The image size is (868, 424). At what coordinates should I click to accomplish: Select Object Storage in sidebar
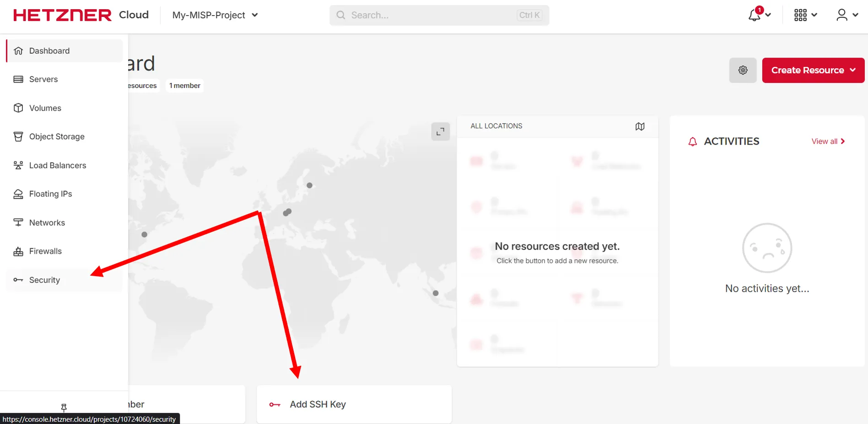pyautogui.click(x=57, y=136)
